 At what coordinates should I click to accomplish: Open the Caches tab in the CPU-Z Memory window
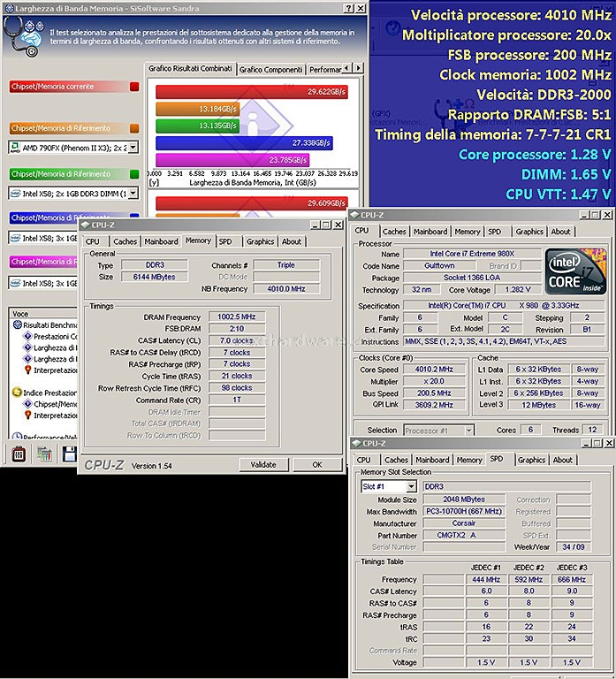click(x=125, y=241)
